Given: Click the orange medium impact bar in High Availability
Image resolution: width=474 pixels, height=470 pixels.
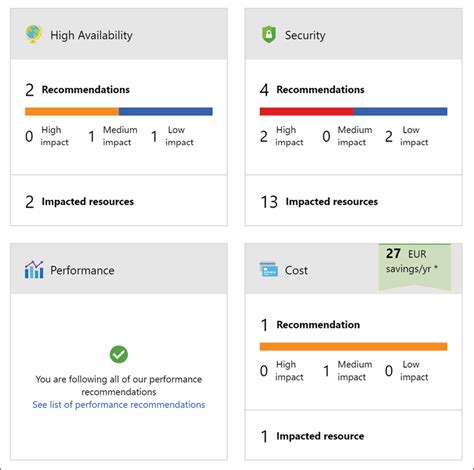Looking at the screenshot, I should (72, 111).
